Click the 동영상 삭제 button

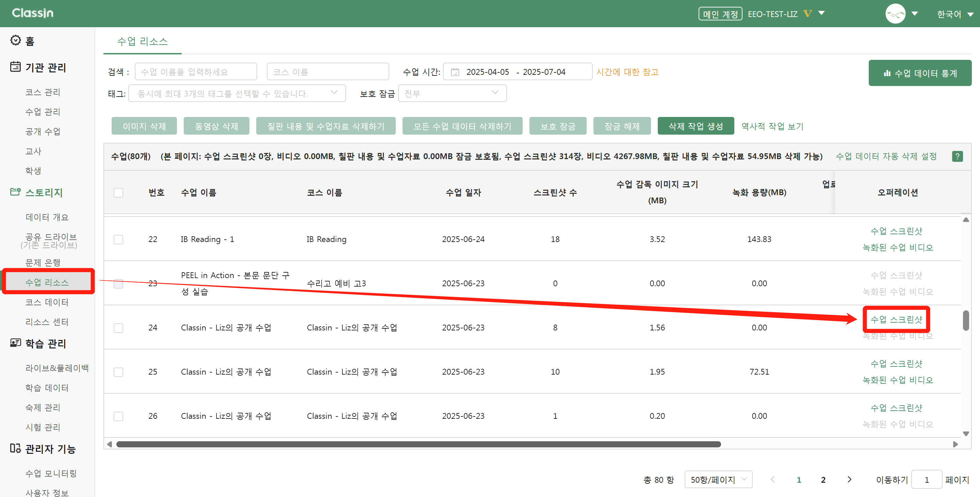pyautogui.click(x=216, y=126)
